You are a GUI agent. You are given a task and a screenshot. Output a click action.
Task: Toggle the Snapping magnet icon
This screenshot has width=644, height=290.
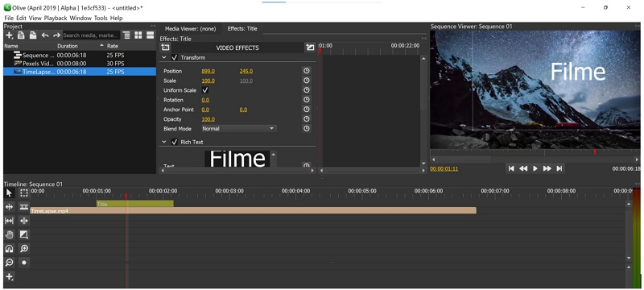coord(9,248)
